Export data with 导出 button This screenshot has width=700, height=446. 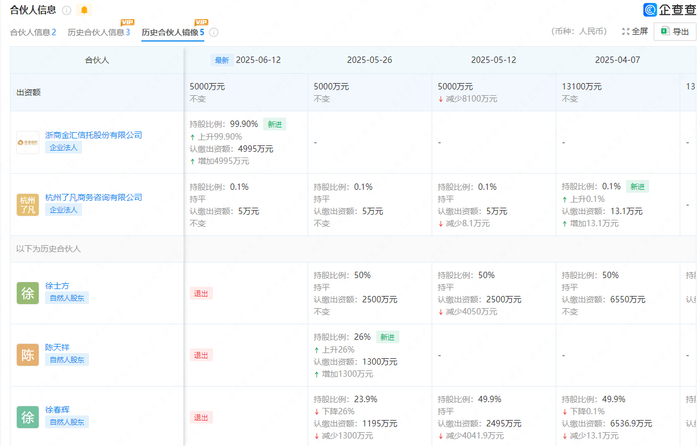coord(675,32)
